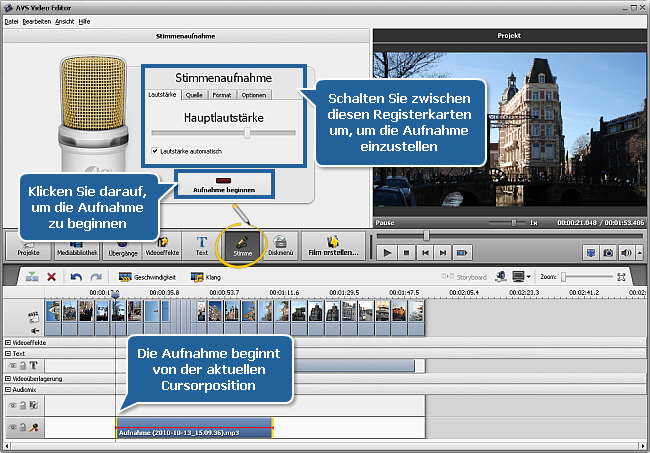Click the undo arrow in timeline toolbar

point(76,277)
